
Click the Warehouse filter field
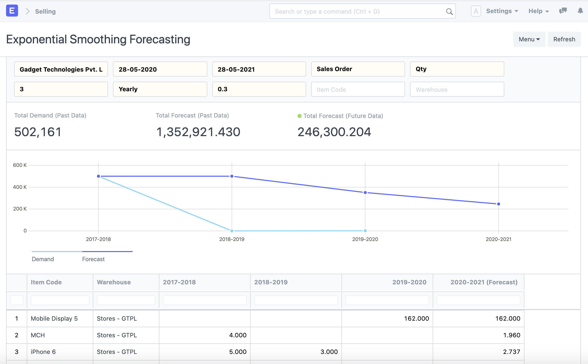tap(457, 89)
